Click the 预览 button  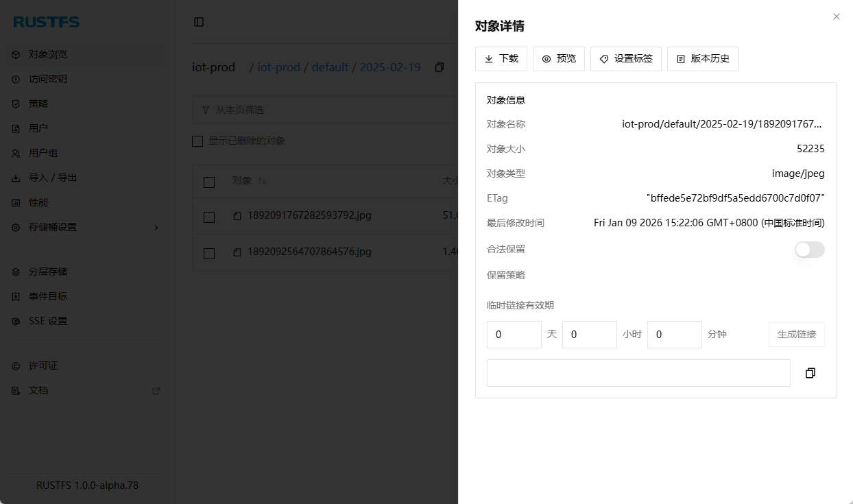(559, 59)
